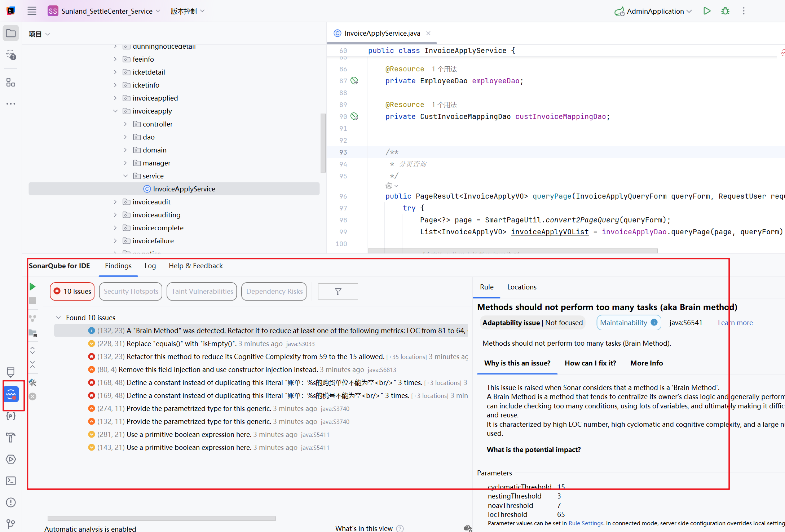The image size is (785, 532).
Task: Click gutter icon on line 87 employeeDao
Action: click(x=354, y=81)
